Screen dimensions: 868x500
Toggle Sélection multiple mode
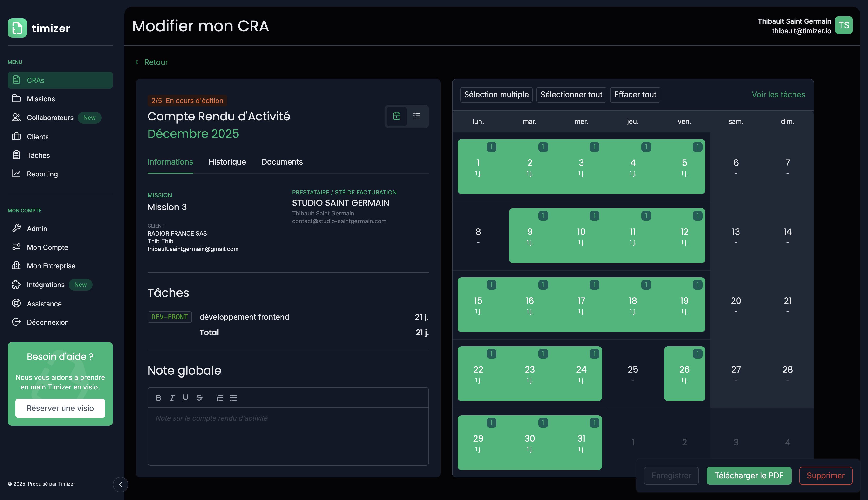496,94
